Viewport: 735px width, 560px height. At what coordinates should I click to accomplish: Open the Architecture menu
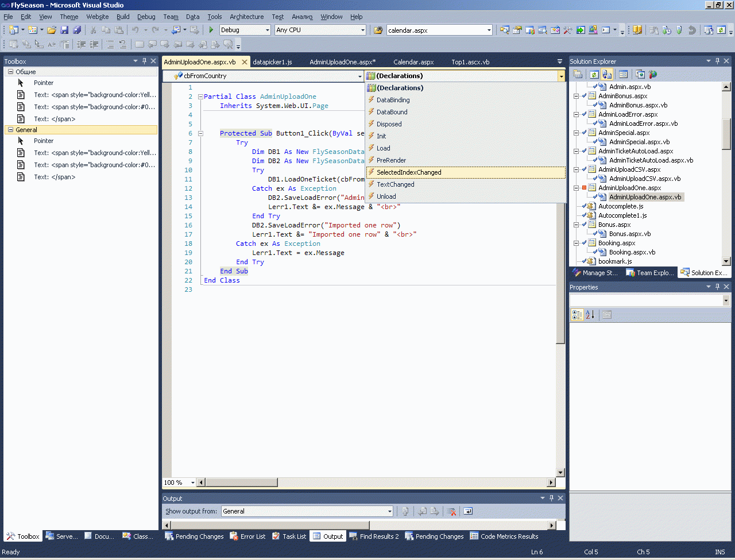pyautogui.click(x=246, y=17)
